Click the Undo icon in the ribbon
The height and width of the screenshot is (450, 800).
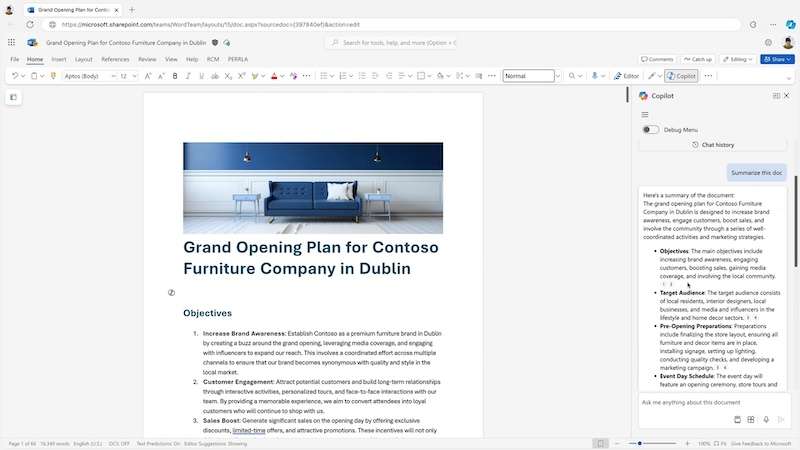(x=15, y=76)
